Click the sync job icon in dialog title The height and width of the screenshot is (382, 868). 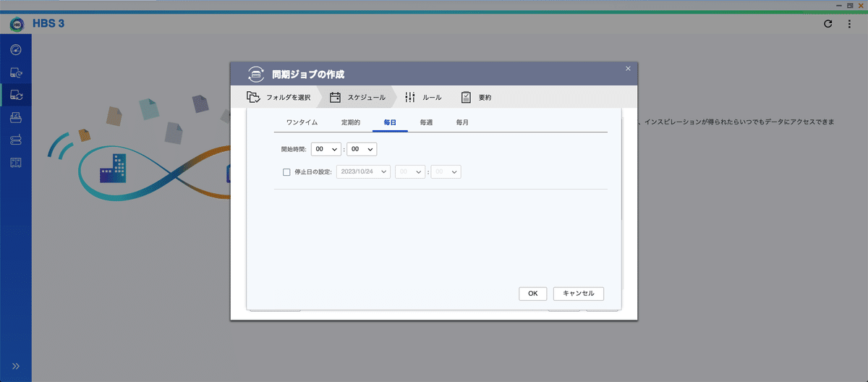255,74
